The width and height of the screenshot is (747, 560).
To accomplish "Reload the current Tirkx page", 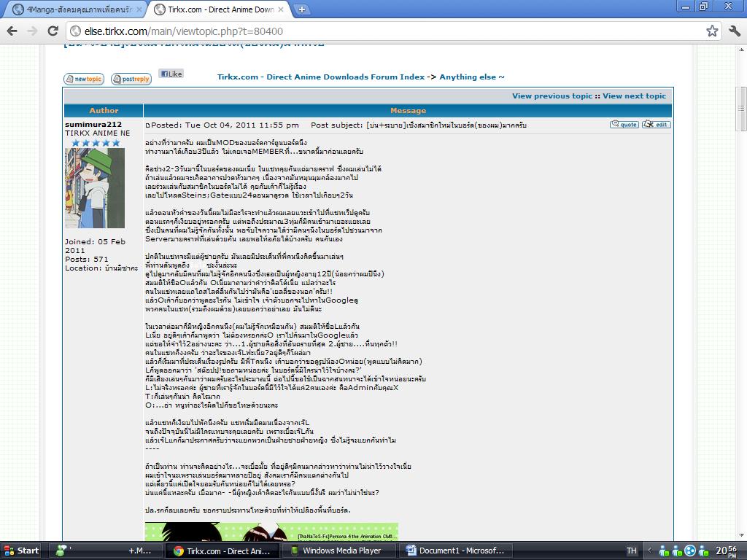I will click(53, 31).
